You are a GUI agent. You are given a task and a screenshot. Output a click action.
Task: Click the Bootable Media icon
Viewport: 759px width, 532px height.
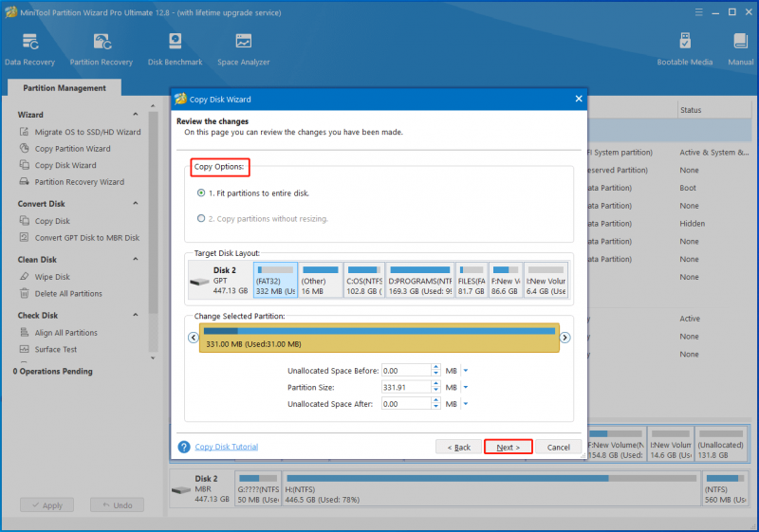pos(685,42)
